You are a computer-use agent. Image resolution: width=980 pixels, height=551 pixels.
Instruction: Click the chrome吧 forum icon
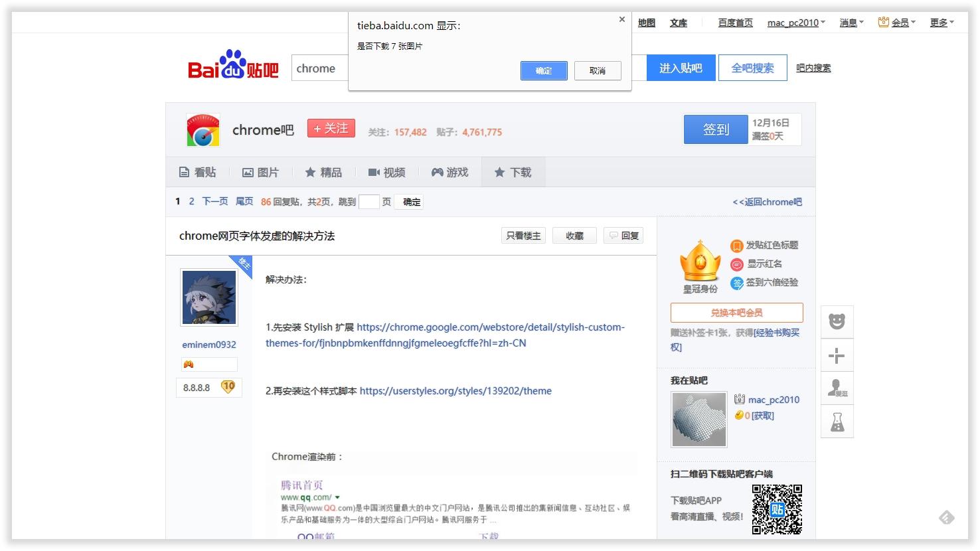pyautogui.click(x=203, y=129)
